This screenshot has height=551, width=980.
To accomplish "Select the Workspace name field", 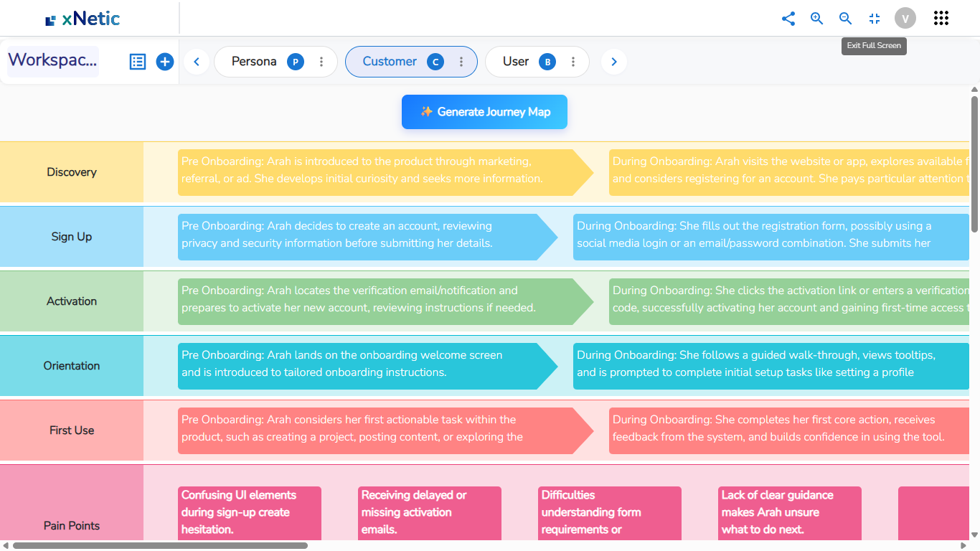I will [53, 61].
